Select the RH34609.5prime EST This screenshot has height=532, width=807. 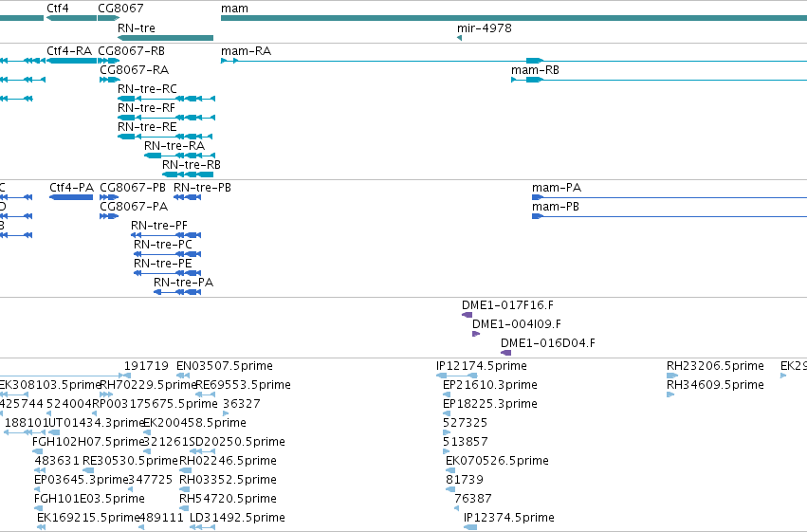coord(670,394)
